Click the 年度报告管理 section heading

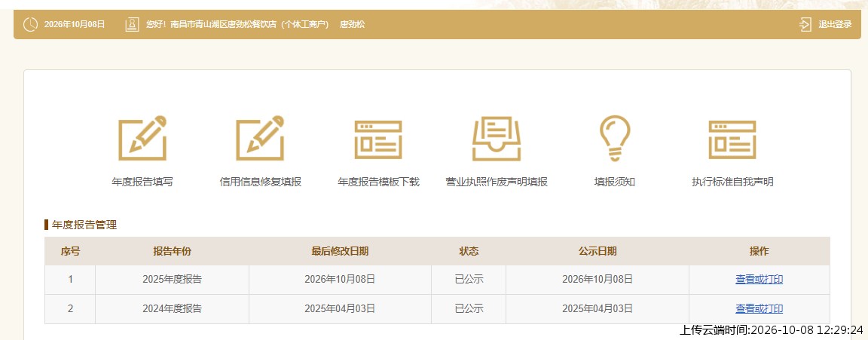84,225
